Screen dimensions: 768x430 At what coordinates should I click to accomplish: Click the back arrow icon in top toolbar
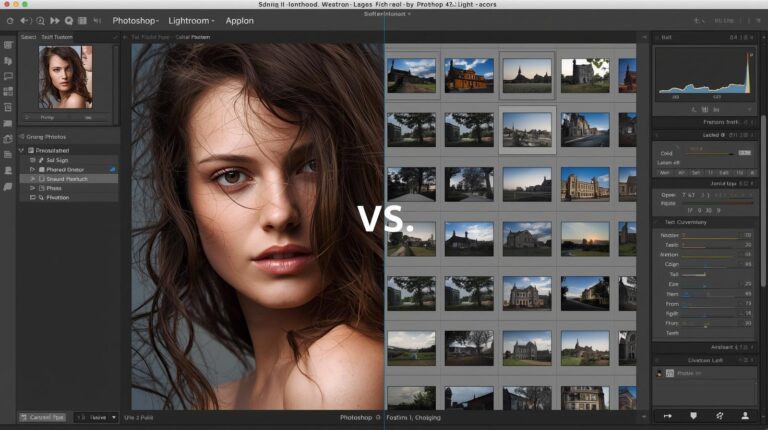click(25, 20)
